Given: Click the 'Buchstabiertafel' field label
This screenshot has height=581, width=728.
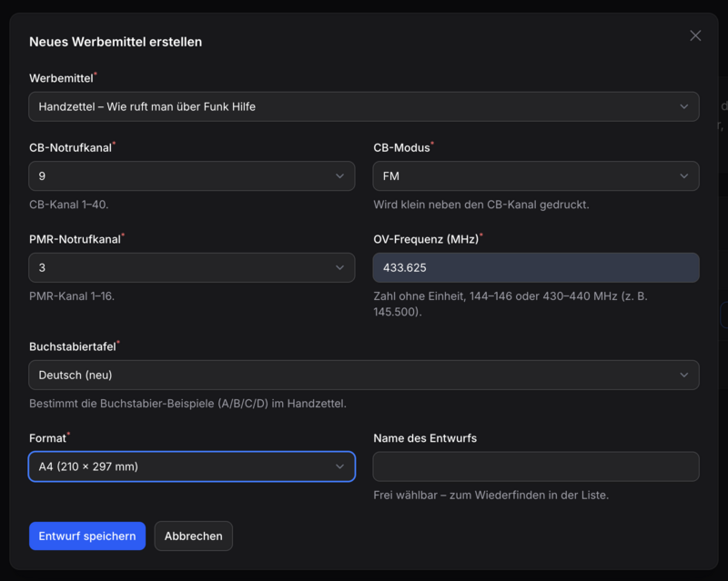Looking at the screenshot, I should (x=73, y=346).
